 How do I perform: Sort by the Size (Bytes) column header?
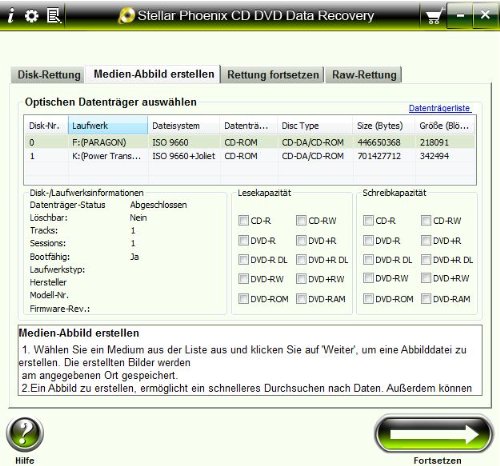tap(384, 126)
